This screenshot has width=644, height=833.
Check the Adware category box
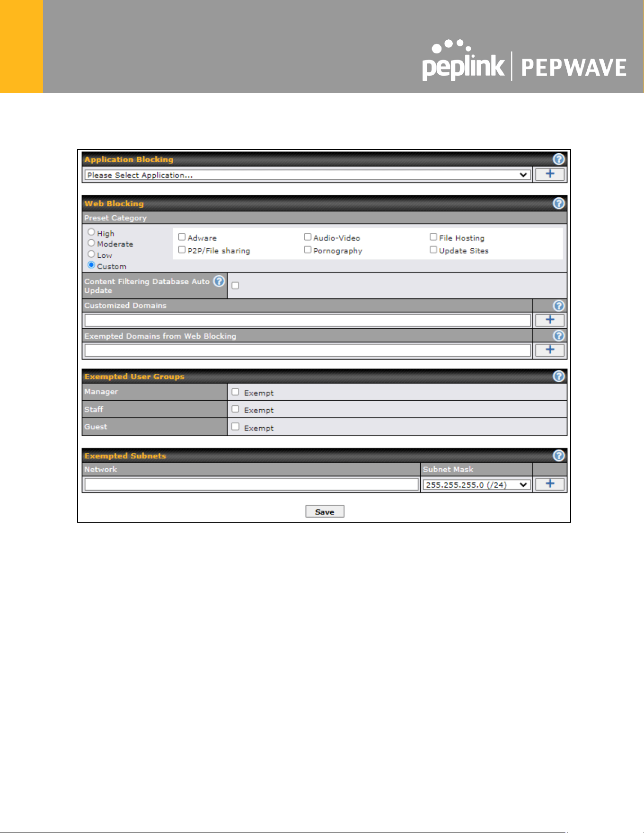(x=182, y=237)
